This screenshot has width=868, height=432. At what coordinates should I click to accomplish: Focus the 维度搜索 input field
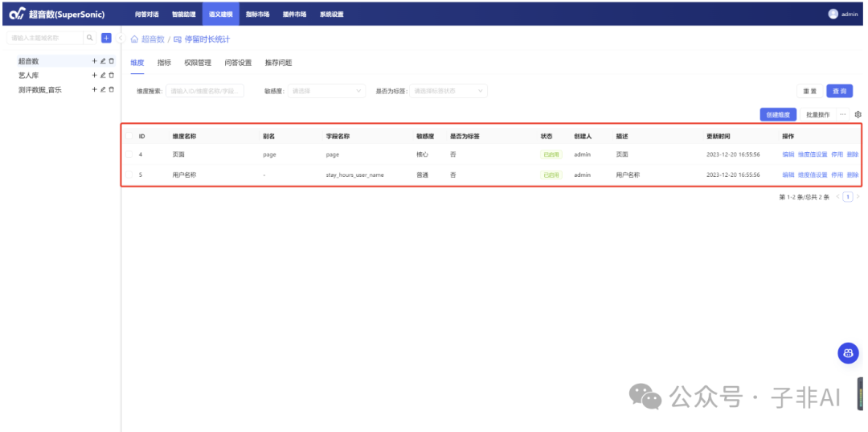click(204, 91)
